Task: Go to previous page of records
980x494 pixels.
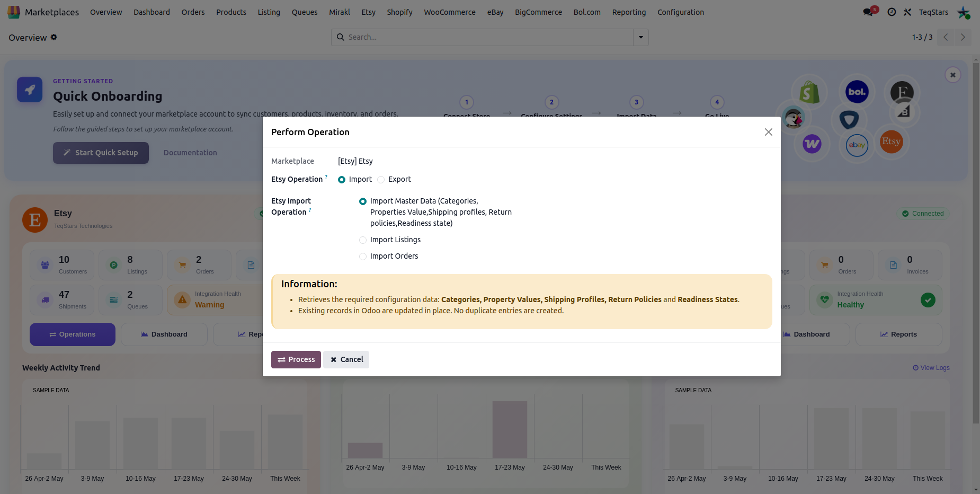Action: click(946, 37)
